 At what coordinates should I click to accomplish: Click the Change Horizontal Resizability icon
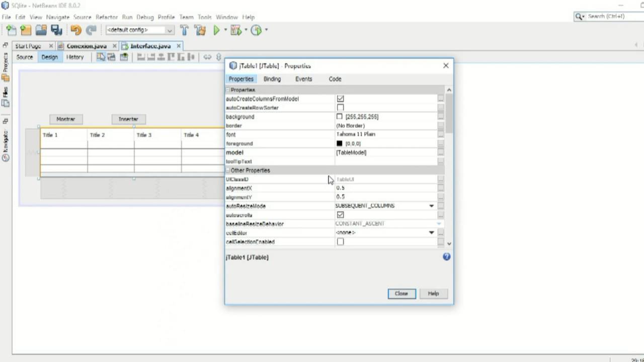coord(207,57)
